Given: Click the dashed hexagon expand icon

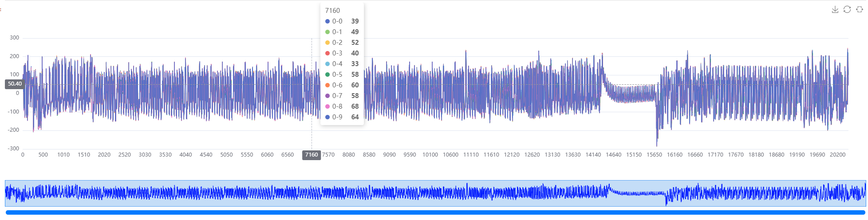Looking at the screenshot, I should click(x=860, y=10).
